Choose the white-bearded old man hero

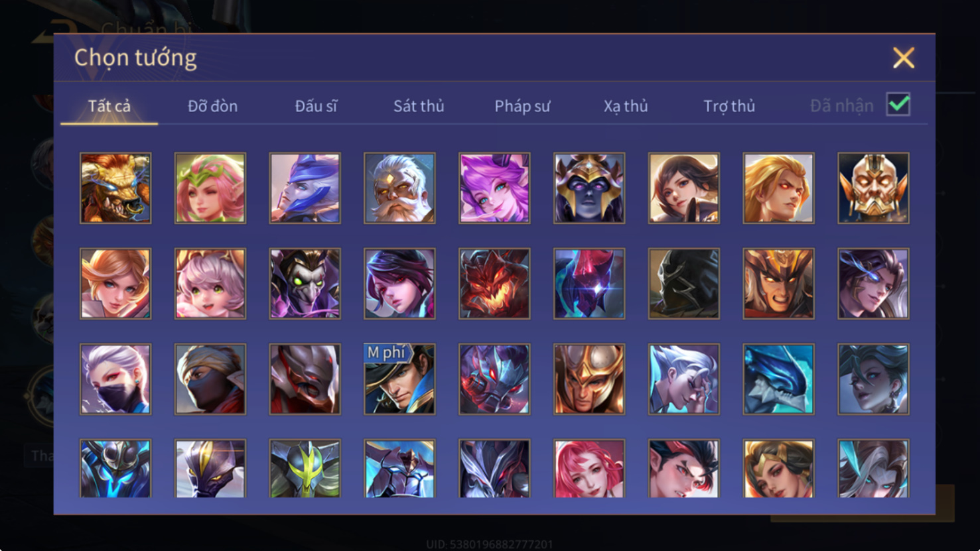(399, 188)
